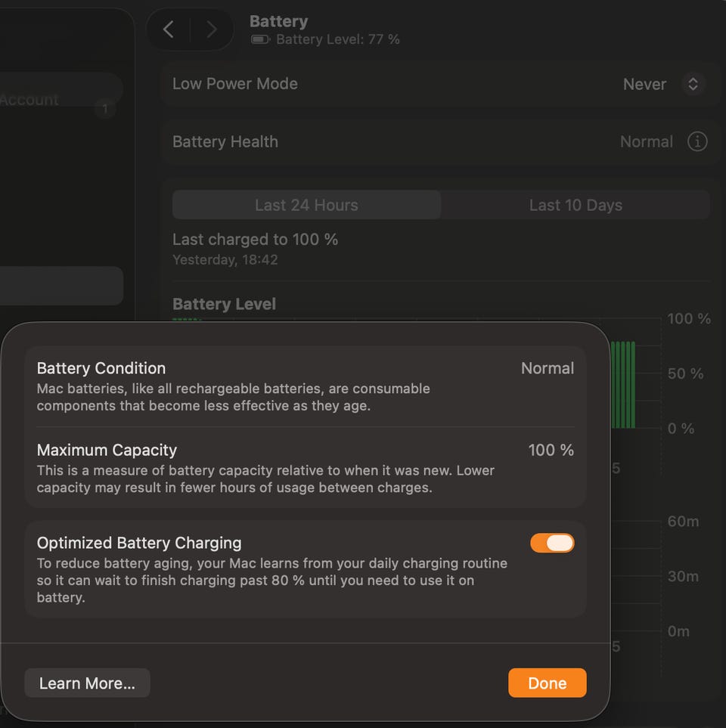Viewport: 726px width, 728px height.
Task: Click the green battery level bars
Action: (623, 385)
